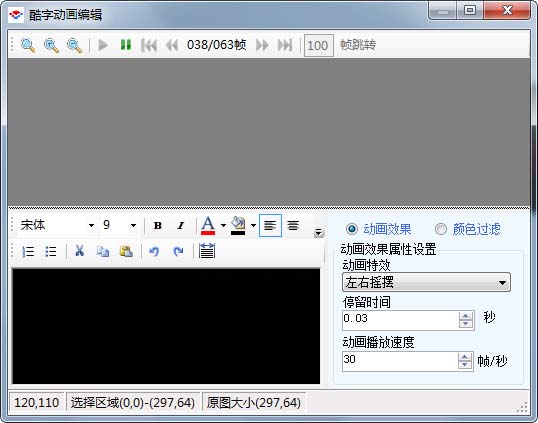The height and width of the screenshot is (423, 538).
Task: Open the fill color dropdown arrow
Action: tap(253, 225)
